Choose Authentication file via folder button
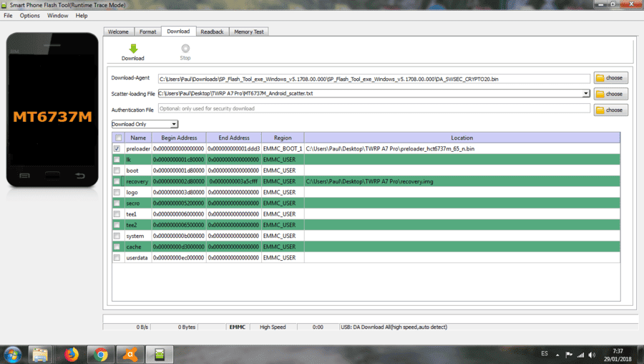 [610, 110]
